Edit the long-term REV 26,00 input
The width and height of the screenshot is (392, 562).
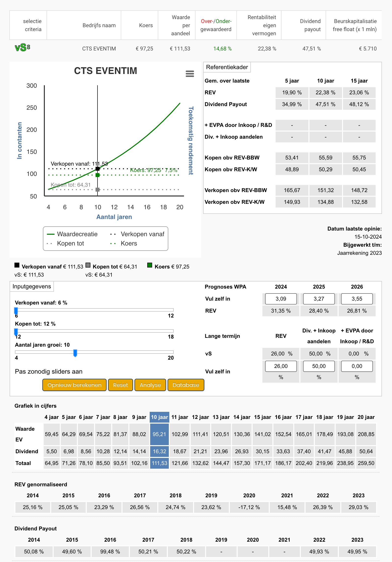281,366
